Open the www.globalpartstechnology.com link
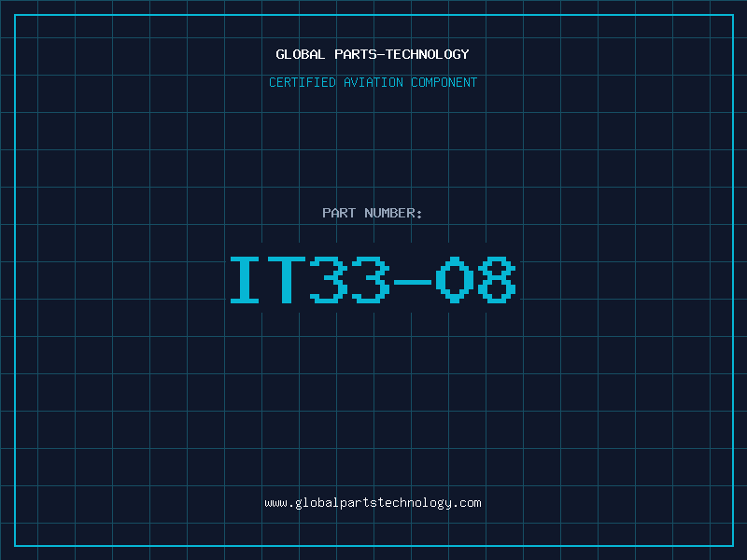 click(x=373, y=503)
